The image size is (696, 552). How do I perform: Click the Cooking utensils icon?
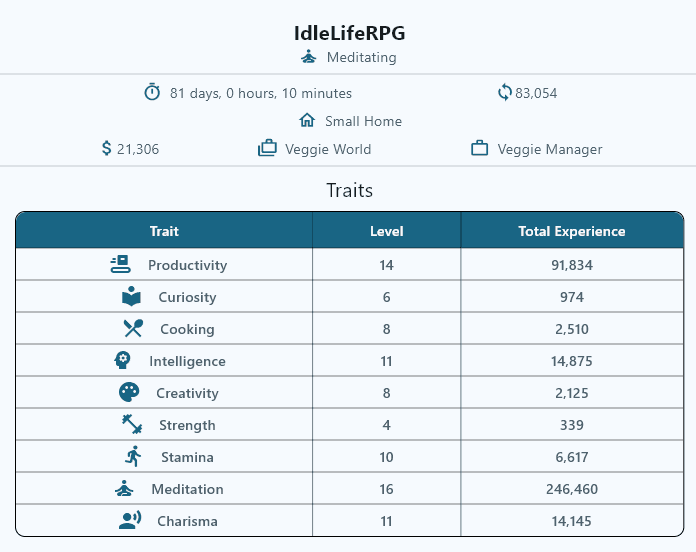(x=133, y=328)
